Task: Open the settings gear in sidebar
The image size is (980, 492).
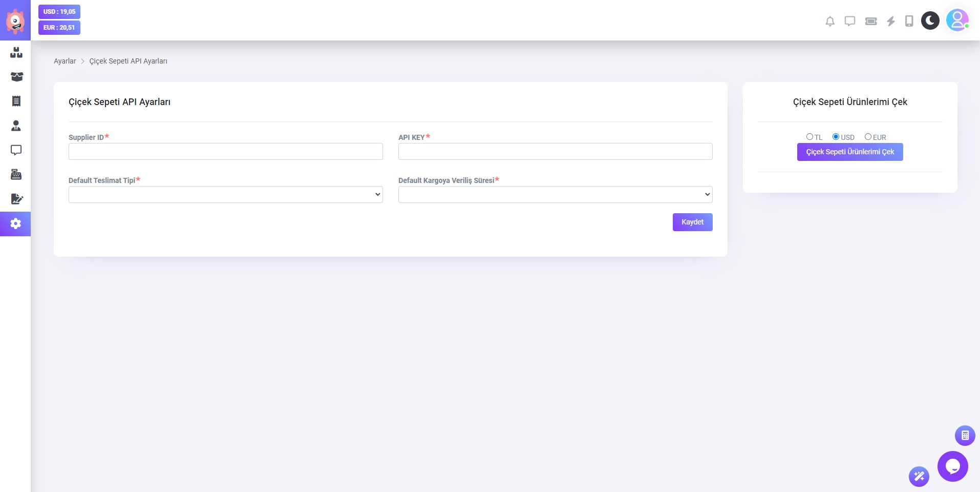Action: 16,224
